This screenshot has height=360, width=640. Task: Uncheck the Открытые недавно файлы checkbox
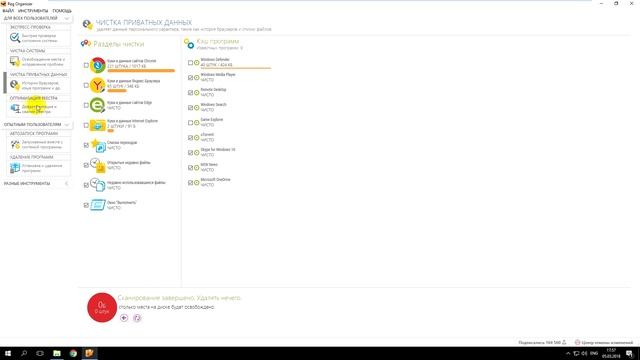coord(86,165)
